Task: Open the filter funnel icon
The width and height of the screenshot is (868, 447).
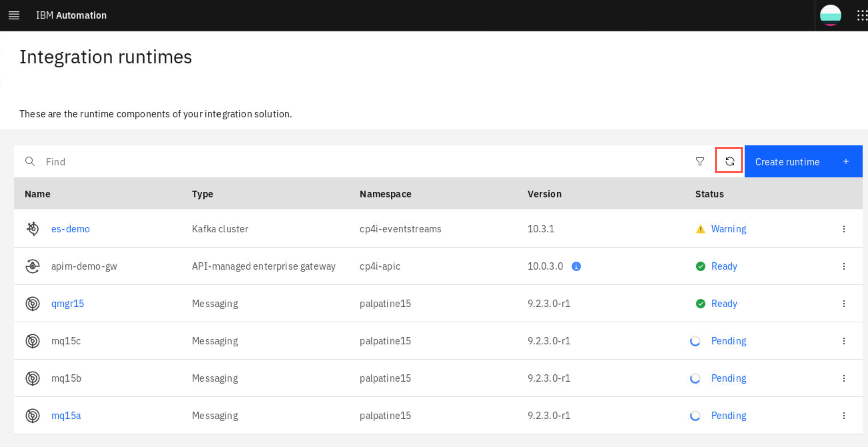Action: (700, 162)
